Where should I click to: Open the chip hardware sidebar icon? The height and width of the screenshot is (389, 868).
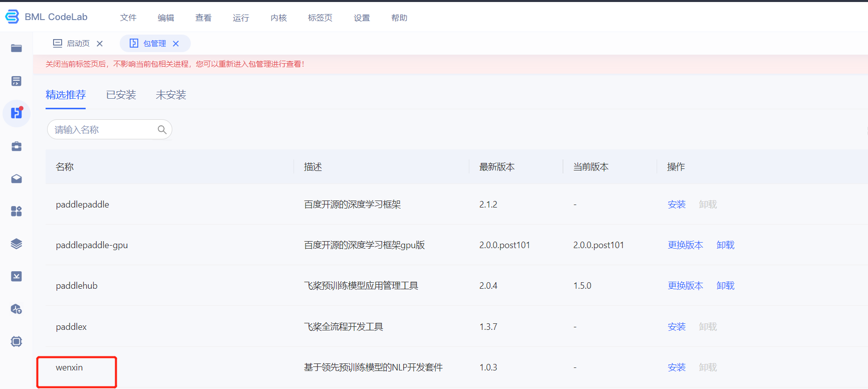point(17,341)
